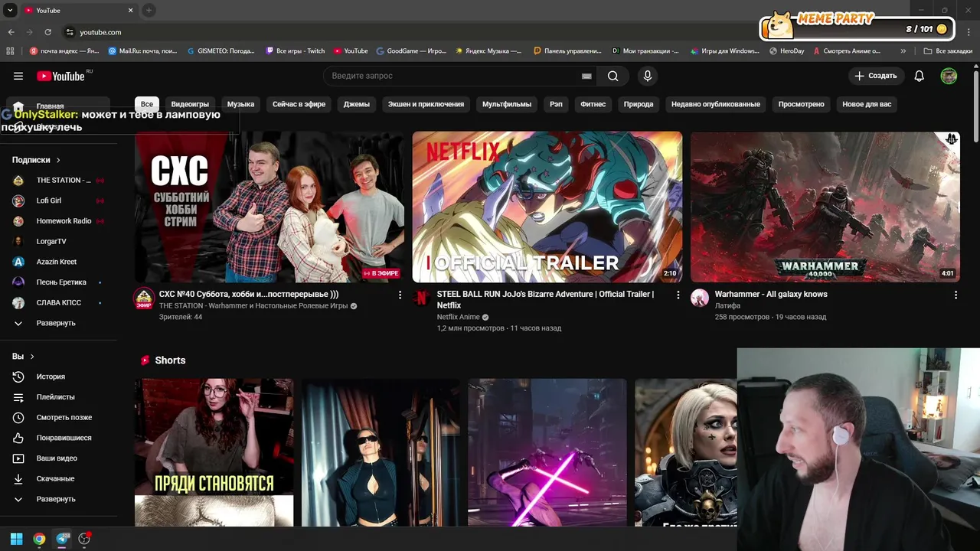Screen dimensions: 980x551
Task: Open Homework Radio subscription channel
Action: [x=59, y=221]
